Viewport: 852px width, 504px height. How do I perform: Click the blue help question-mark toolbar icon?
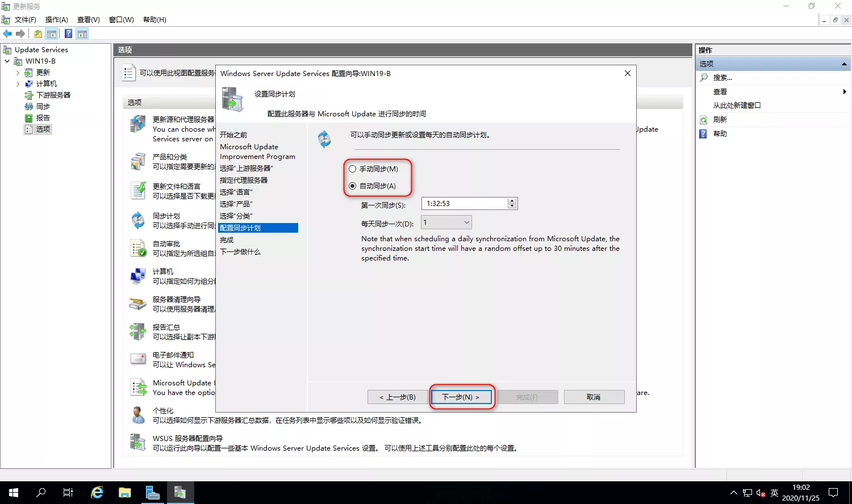[68, 34]
